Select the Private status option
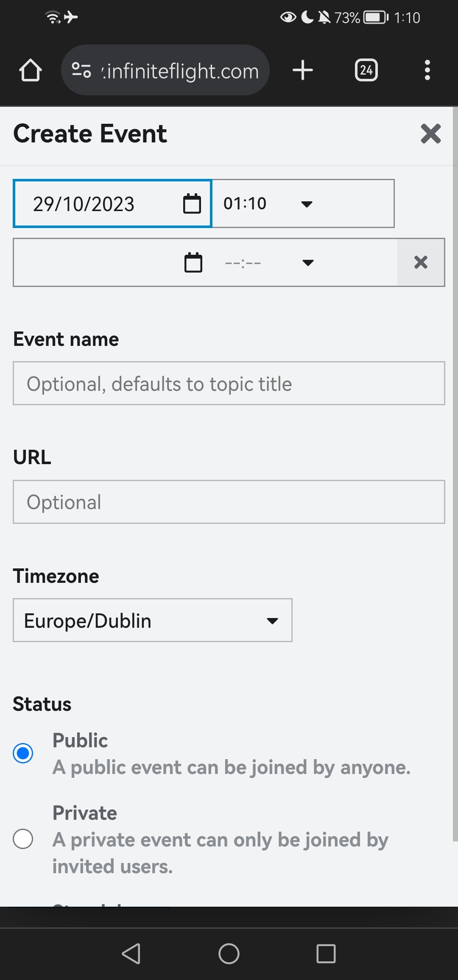 pyautogui.click(x=23, y=839)
